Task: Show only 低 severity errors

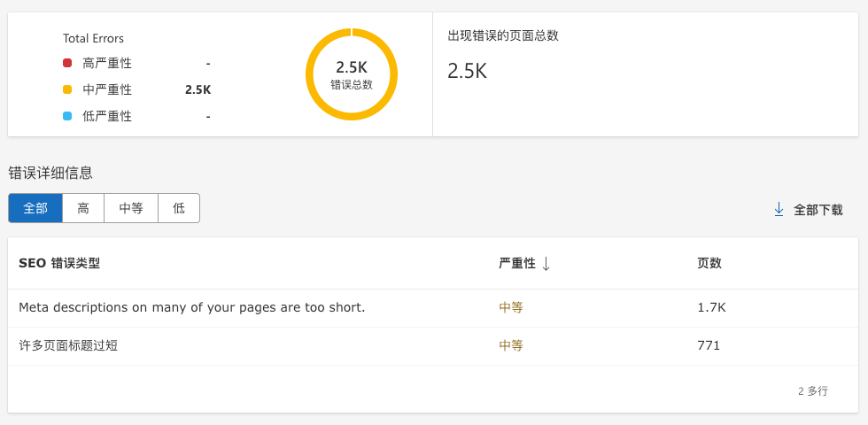Action: tap(179, 208)
